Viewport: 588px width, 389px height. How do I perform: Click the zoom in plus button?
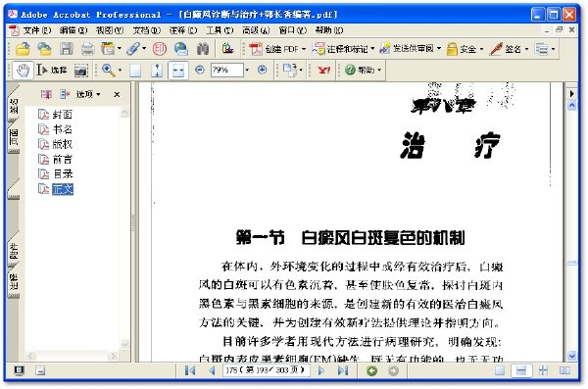tap(262, 70)
